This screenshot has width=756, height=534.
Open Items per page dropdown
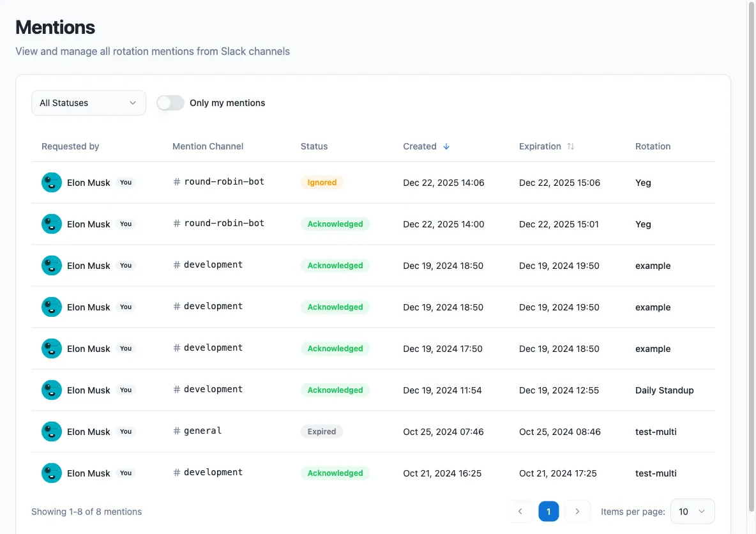click(x=692, y=512)
